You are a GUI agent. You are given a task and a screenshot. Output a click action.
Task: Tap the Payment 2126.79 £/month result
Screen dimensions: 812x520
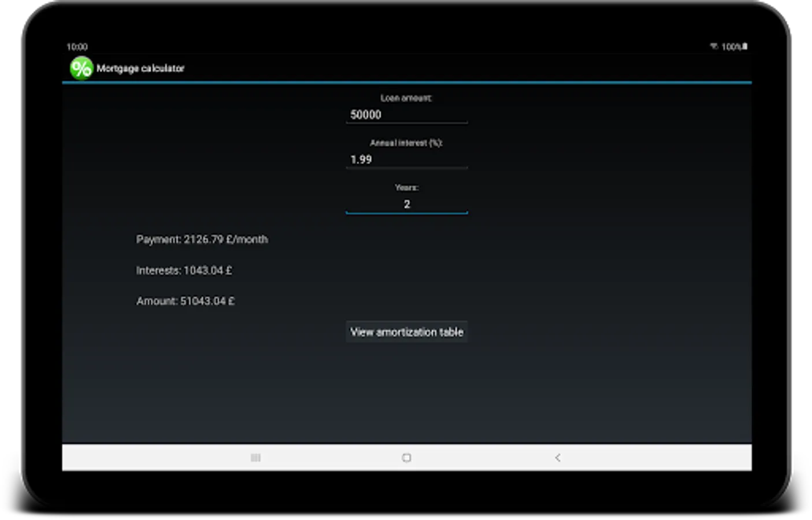202,239
